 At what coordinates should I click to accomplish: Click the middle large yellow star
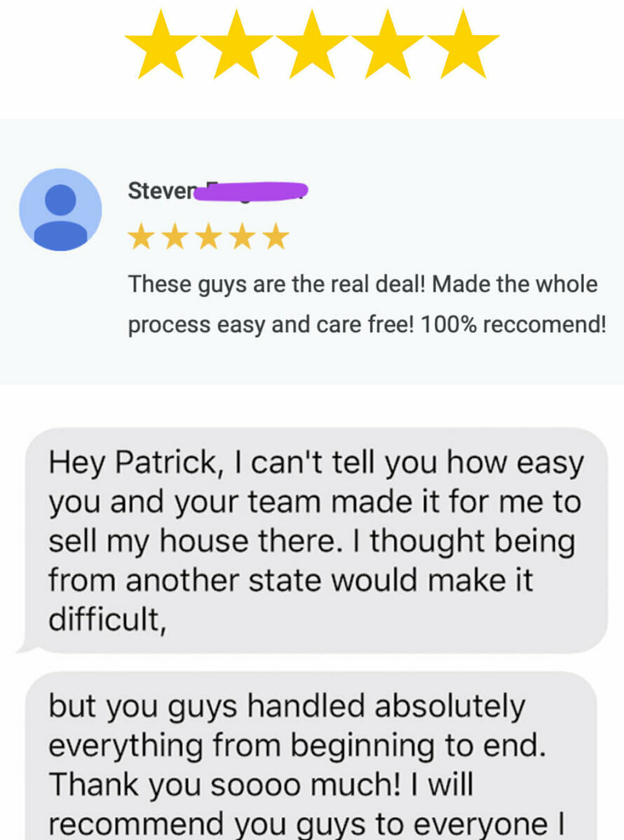(312, 44)
